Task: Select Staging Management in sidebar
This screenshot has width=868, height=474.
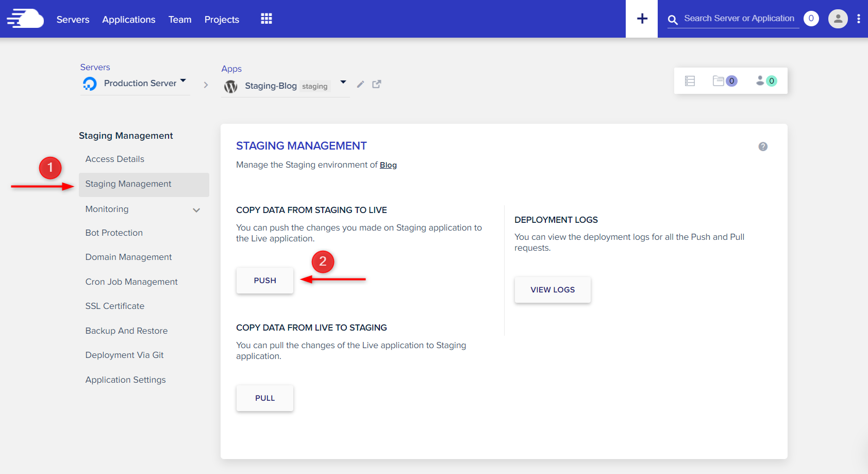Action: pos(144,184)
